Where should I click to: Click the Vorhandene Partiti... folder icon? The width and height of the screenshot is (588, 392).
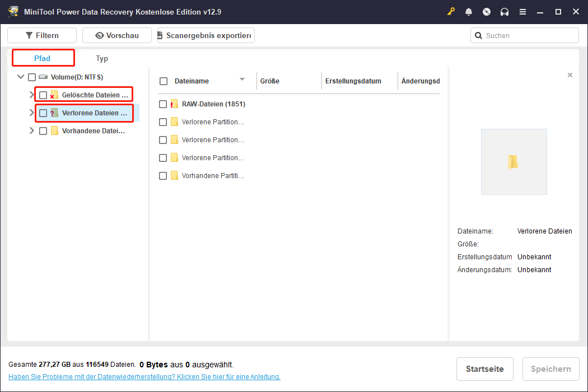[x=174, y=175]
